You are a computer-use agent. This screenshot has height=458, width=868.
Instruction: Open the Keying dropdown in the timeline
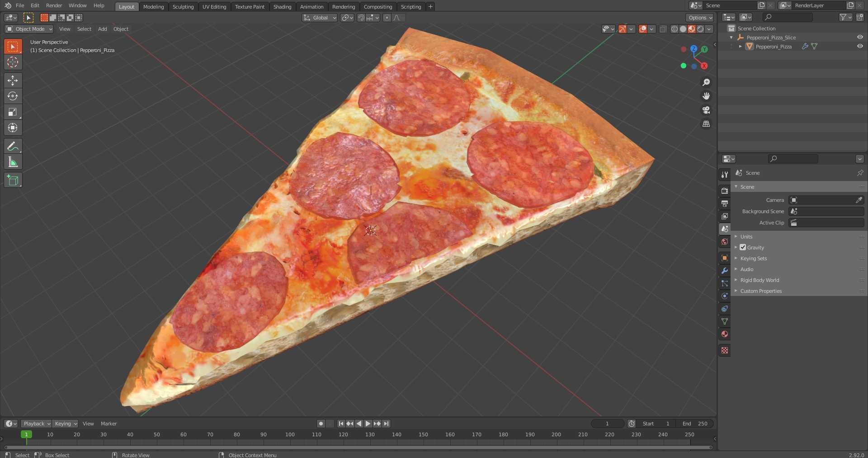click(x=65, y=424)
